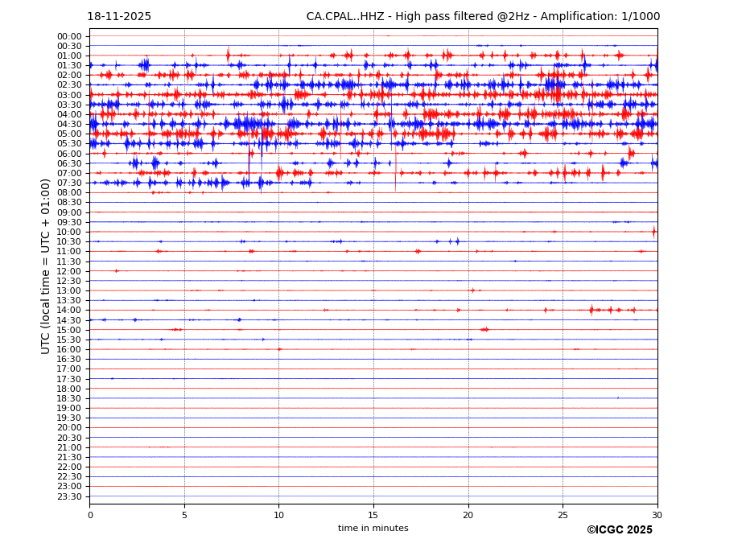
Task: Click the ©ICGC 2025 copyright text
Action: coord(619,530)
